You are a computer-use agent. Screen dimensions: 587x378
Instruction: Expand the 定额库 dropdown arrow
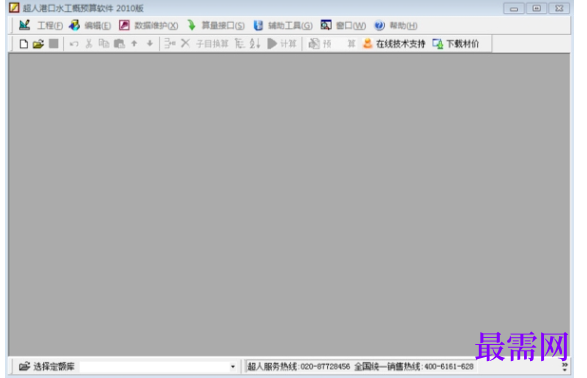(233, 366)
